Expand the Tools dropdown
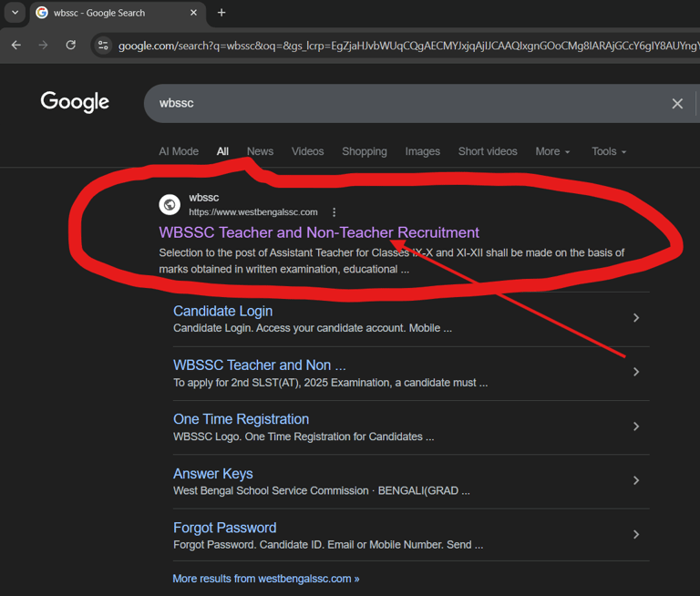The width and height of the screenshot is (700, 596). pos(609,151)
